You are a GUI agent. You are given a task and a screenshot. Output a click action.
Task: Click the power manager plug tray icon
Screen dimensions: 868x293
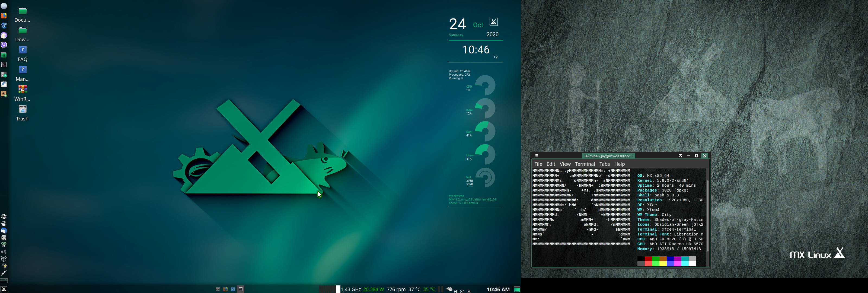(4, 266)
